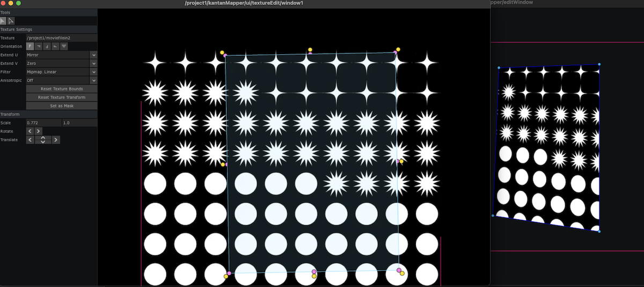Choose the second orientation icon
644x287 pixels.
[39, 47]
